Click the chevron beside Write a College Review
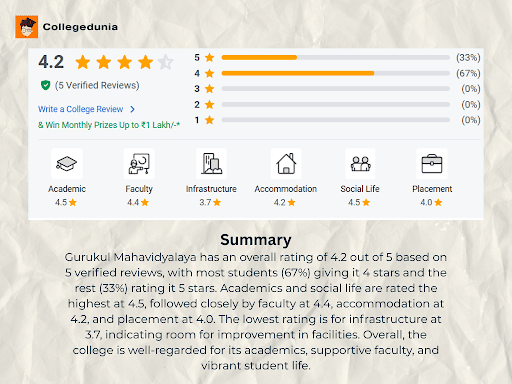The height and width of the screenshot is (384, 512). [132, 109]
